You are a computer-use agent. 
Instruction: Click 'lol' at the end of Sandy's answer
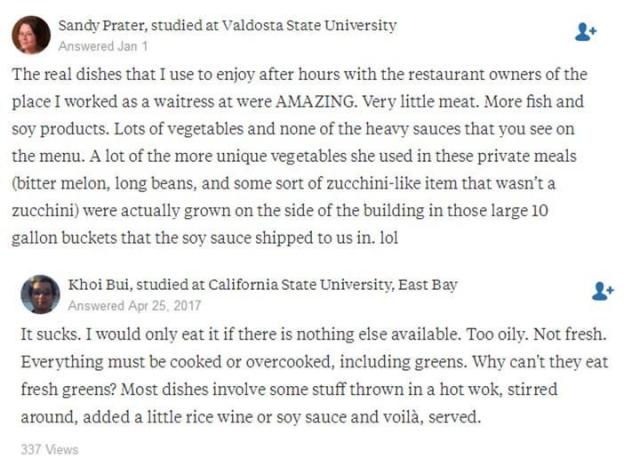[x=389, y=238]
